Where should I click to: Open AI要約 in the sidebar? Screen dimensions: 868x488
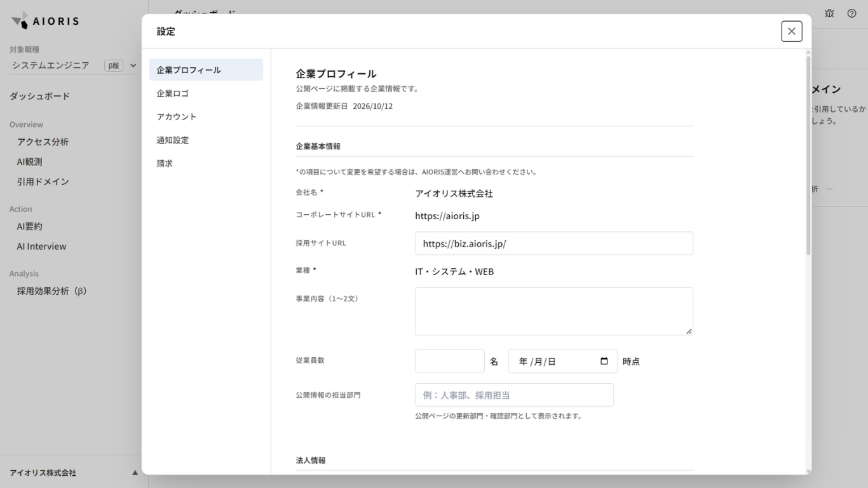point(30,226)
